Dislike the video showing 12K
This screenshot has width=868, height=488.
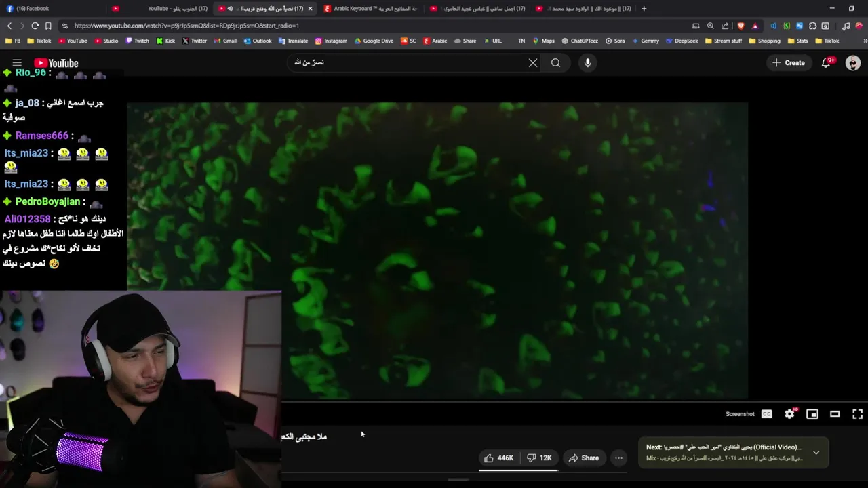pos(540,458)
